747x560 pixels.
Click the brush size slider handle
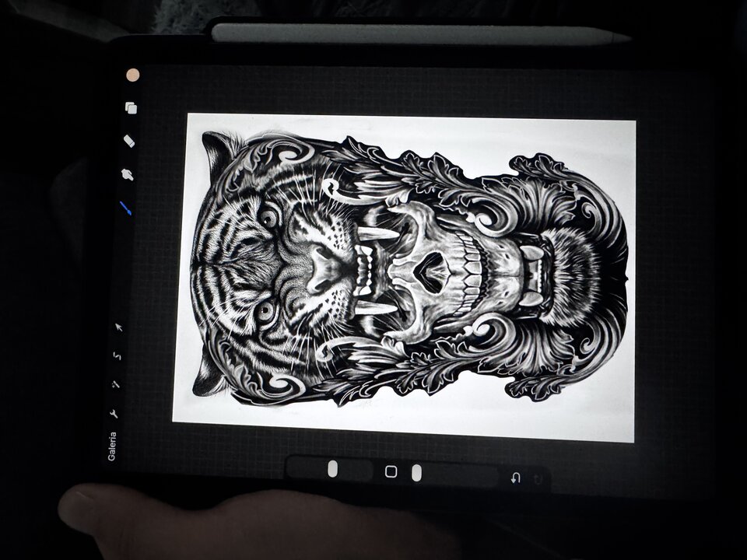333,469
